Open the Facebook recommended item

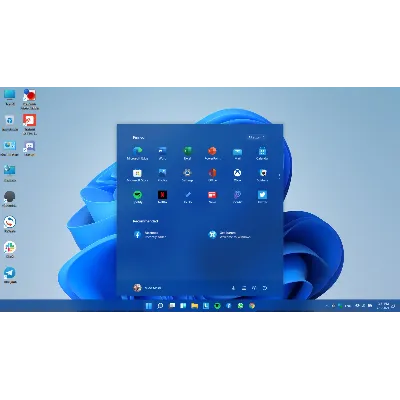click(x=150, y=235)
